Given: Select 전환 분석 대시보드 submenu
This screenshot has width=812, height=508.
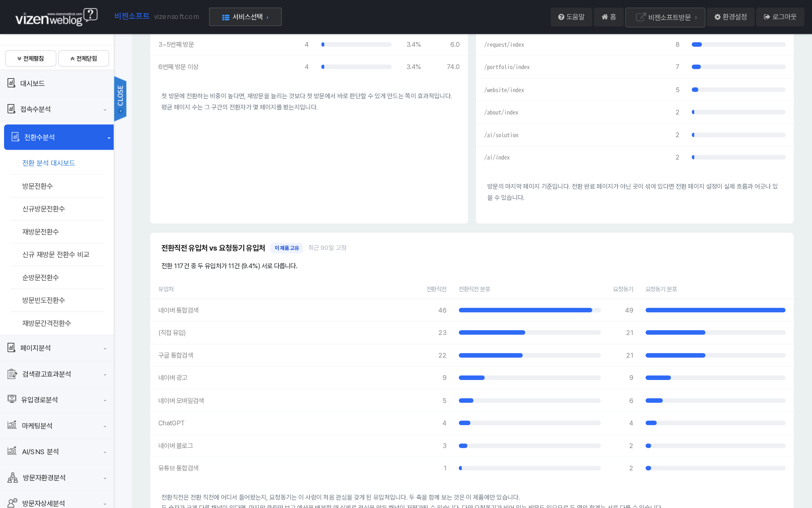Looking at the screenshot, I should tap(49, 163).
